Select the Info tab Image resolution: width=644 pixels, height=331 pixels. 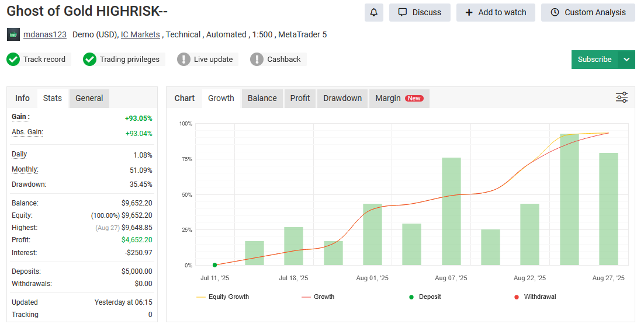pos(22,99)
